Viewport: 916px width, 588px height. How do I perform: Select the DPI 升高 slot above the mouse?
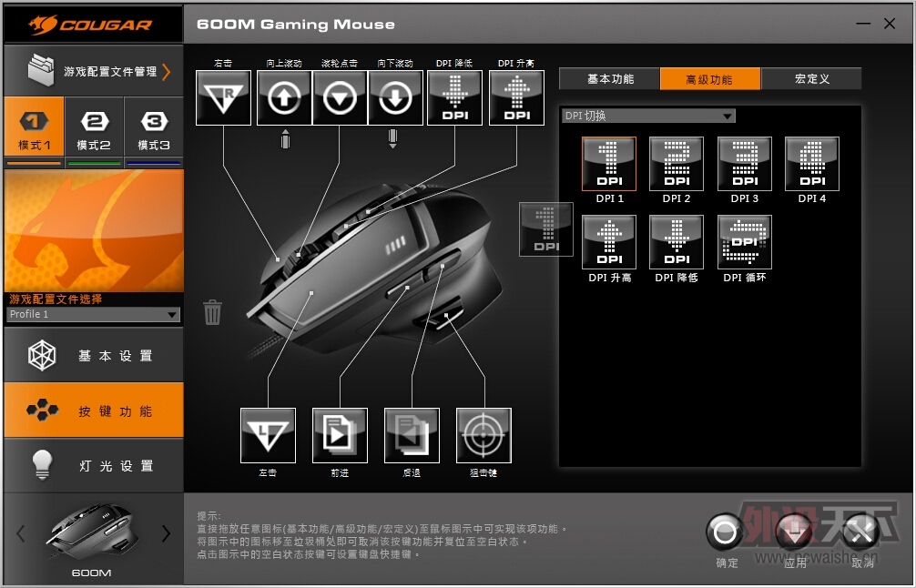click(517, 97)
